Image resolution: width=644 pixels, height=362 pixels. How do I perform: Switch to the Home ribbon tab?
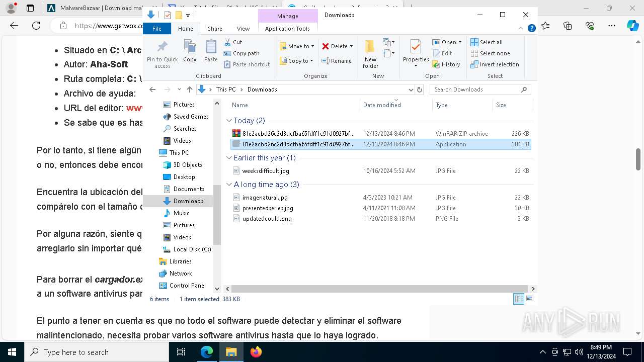(185, 29)
